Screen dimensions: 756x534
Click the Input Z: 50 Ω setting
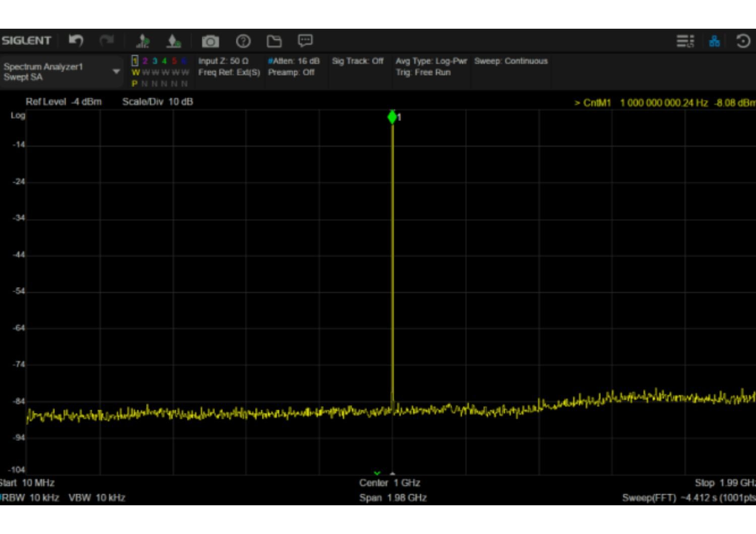click(223, 61)
